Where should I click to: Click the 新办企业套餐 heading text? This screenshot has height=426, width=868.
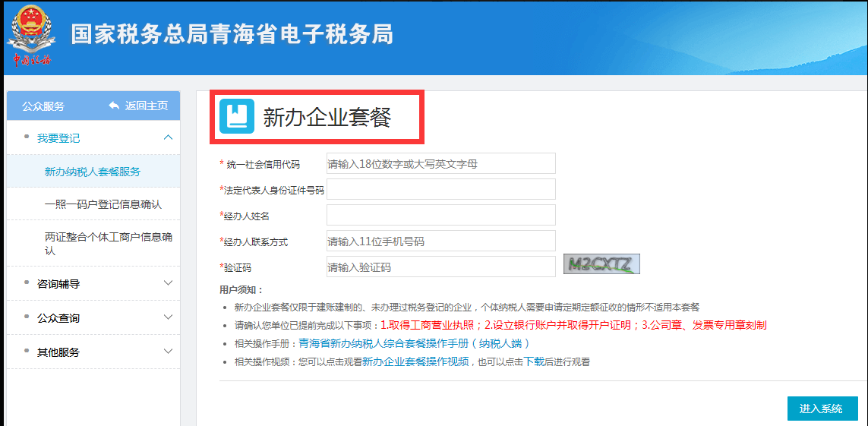tap(327, 117)
